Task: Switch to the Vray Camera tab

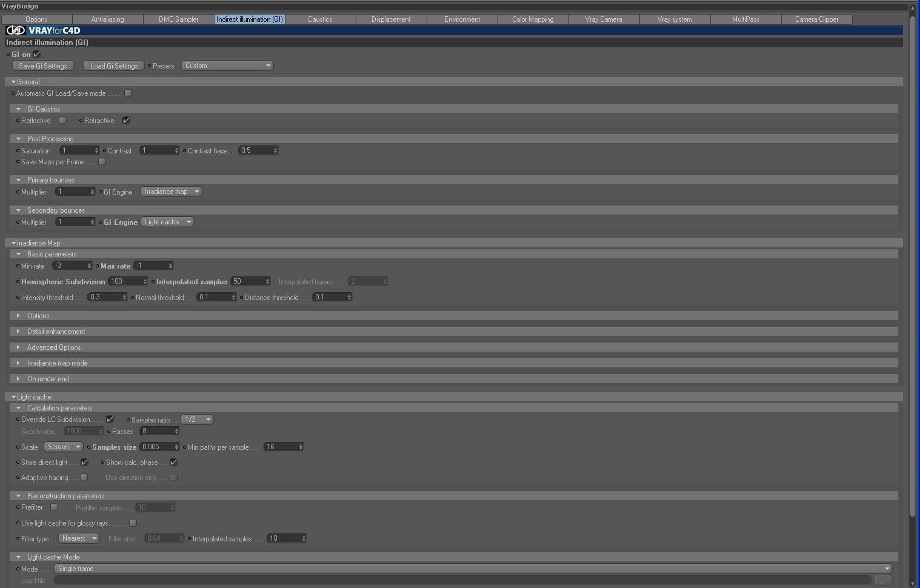Action: pos(604,19)
